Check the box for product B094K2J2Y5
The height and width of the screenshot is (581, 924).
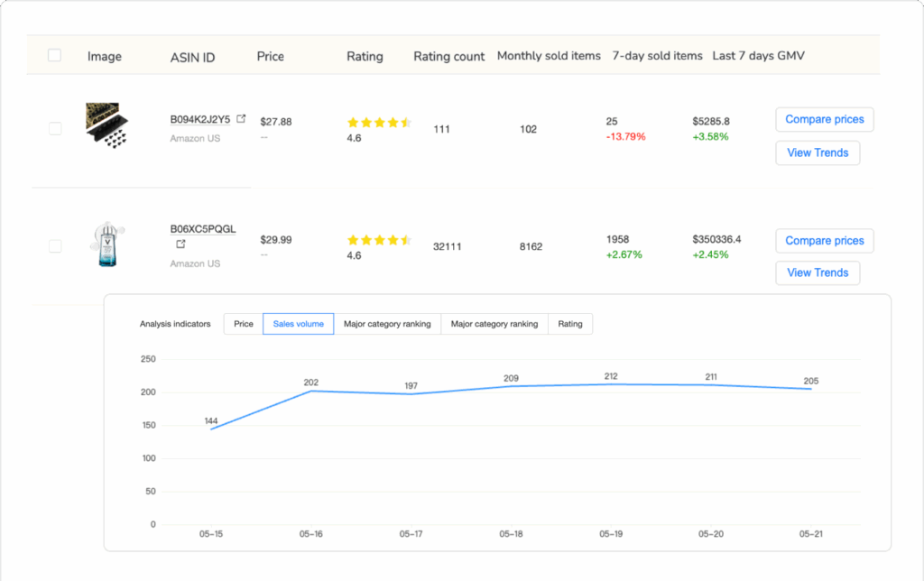tap(55, 129)
